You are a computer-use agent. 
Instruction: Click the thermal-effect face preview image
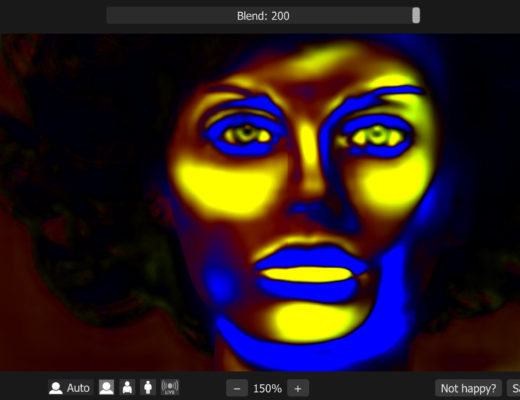pyautogui.click(x=260, y=202)
